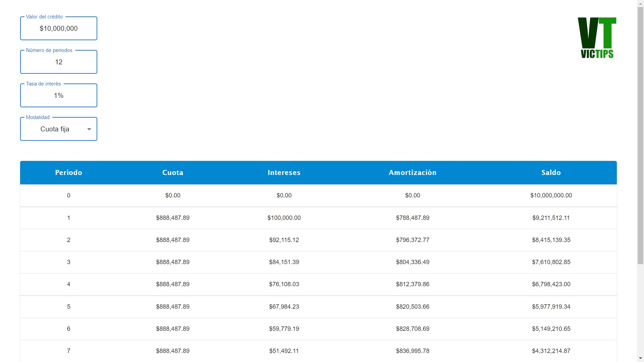
Task: Select the saldo cell $5,149,210.65
Action: (551, 329)
